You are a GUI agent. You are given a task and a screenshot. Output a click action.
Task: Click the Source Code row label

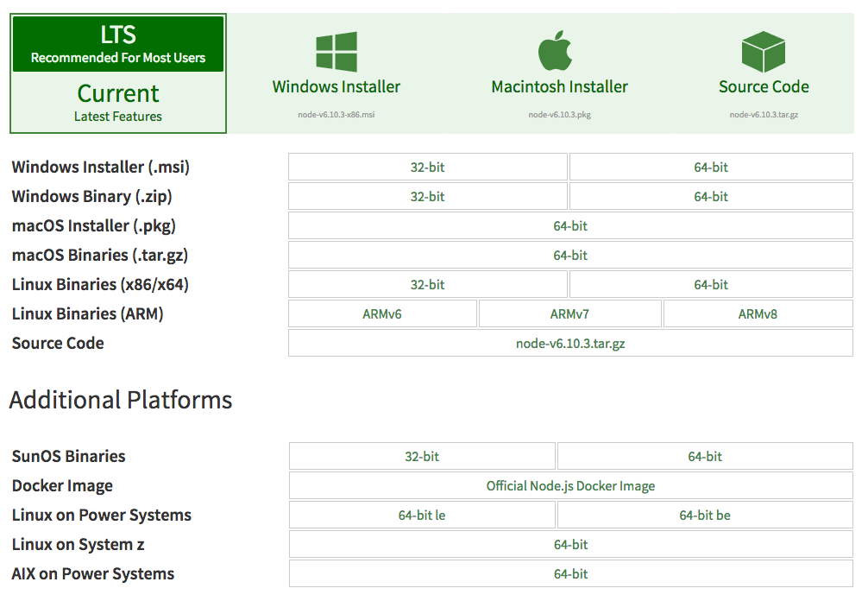tap(58, 343)
